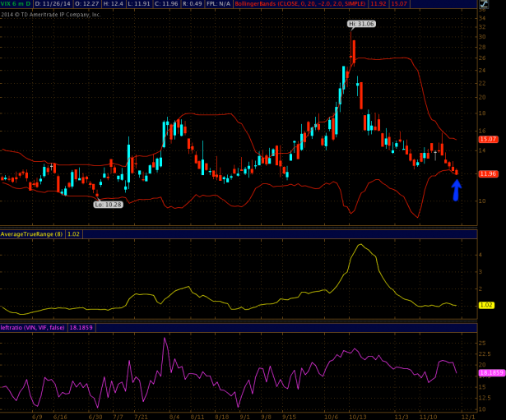Select the VIX 6 m D symbol label
This screenshot has width=506, height=420.
pos(15,5)
